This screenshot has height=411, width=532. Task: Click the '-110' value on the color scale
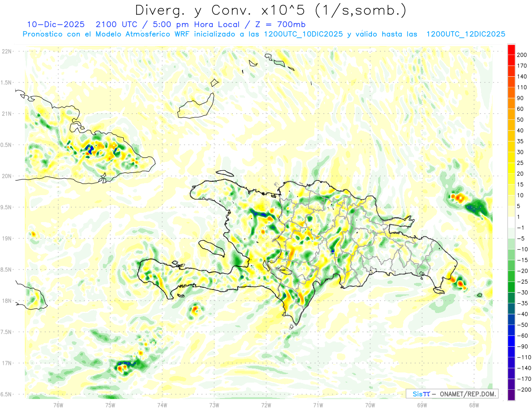523,357
